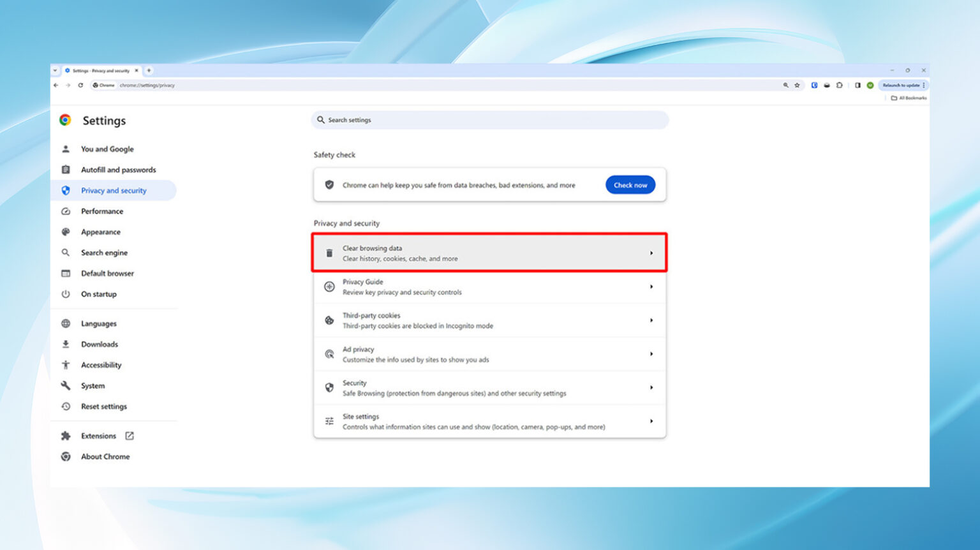This screenshot has width=980, height=550.
Task: Click the Privacy and security shield icon
Action: coord(66,190)
